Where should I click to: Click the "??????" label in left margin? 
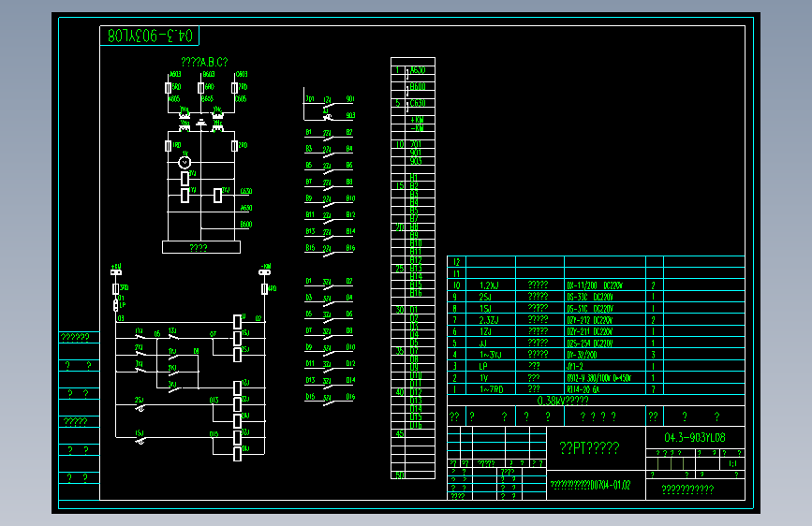[75, 338]
